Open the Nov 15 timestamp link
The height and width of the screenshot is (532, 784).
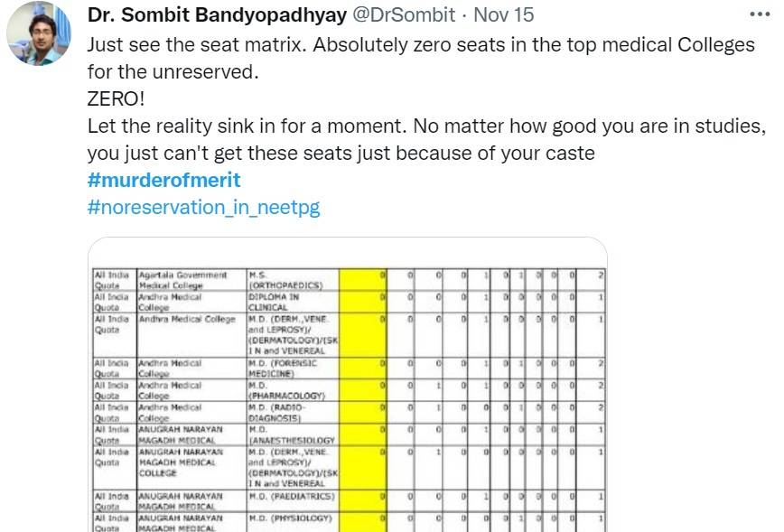(517, 14)
